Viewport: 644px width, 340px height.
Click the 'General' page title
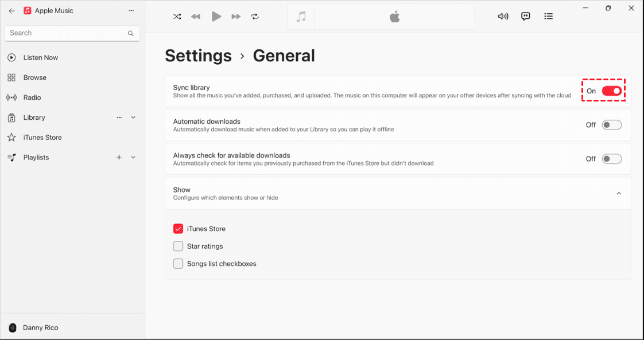click(x=284, y=56)
